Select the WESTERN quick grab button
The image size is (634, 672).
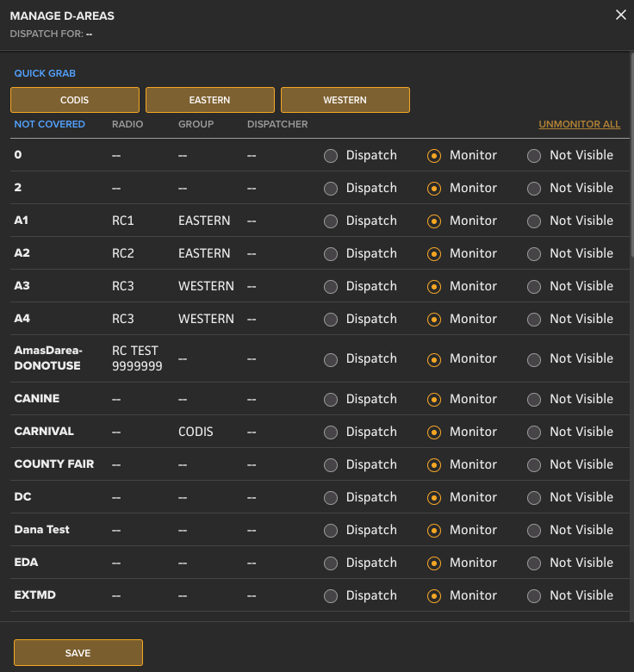point(345,100)
